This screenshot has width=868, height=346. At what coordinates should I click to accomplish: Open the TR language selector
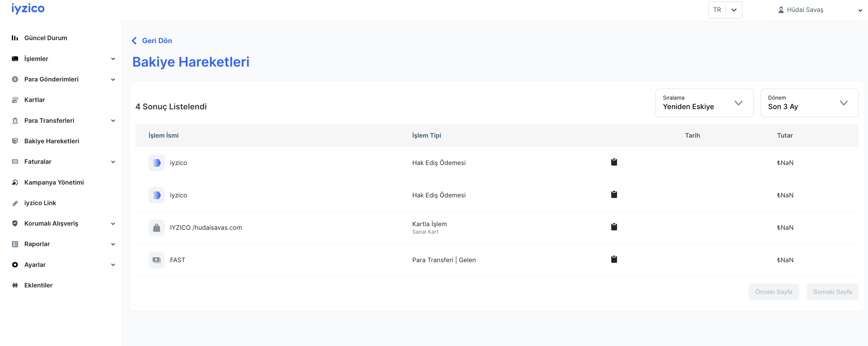pyautogui.click(x=725, y=10)
